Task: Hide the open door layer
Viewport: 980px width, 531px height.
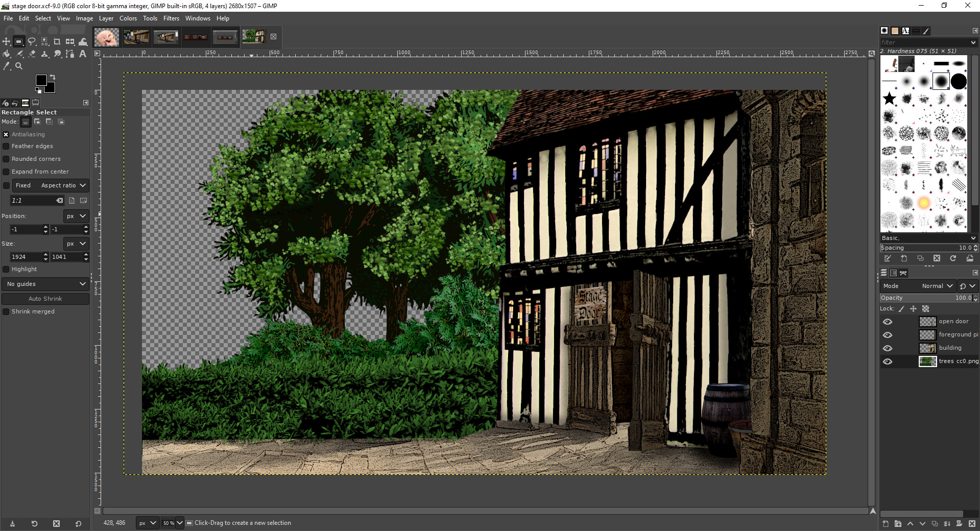Action: 888,322
